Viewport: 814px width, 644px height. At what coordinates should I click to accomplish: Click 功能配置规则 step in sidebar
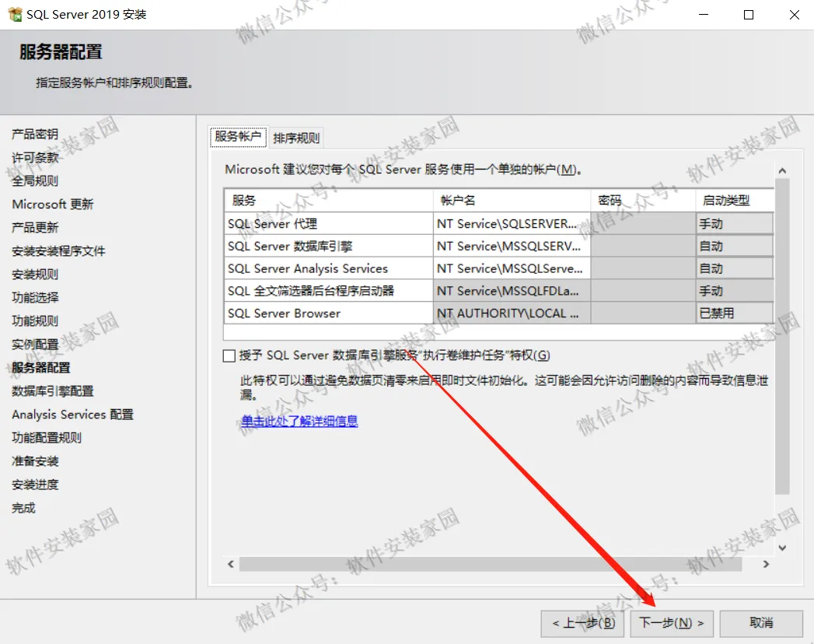tap(47, 438)
